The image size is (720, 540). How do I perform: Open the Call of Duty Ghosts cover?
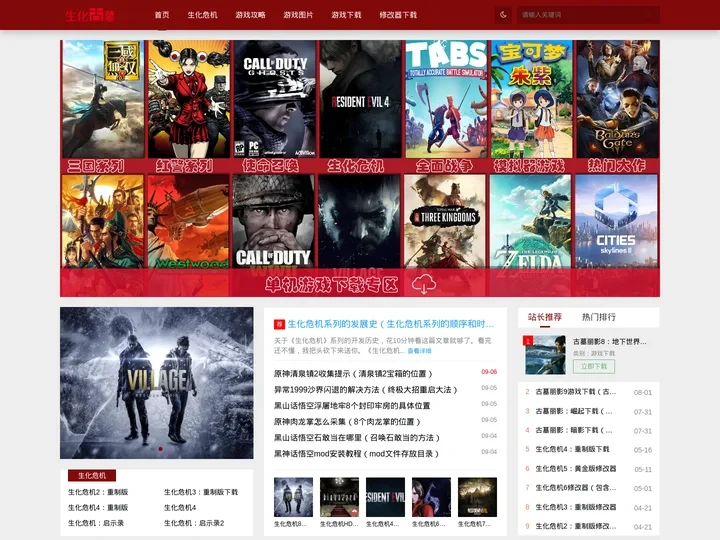(x=275, y=99)
